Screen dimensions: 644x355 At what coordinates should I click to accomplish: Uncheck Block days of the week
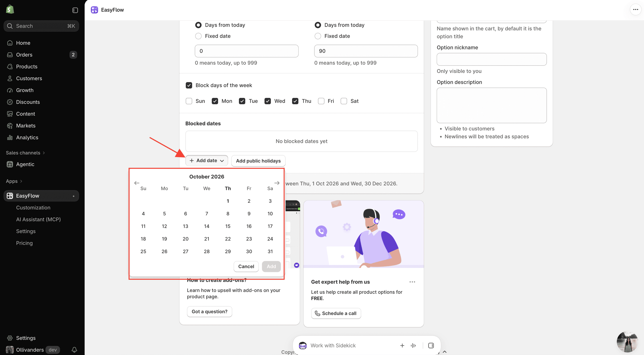coord(189,85)
